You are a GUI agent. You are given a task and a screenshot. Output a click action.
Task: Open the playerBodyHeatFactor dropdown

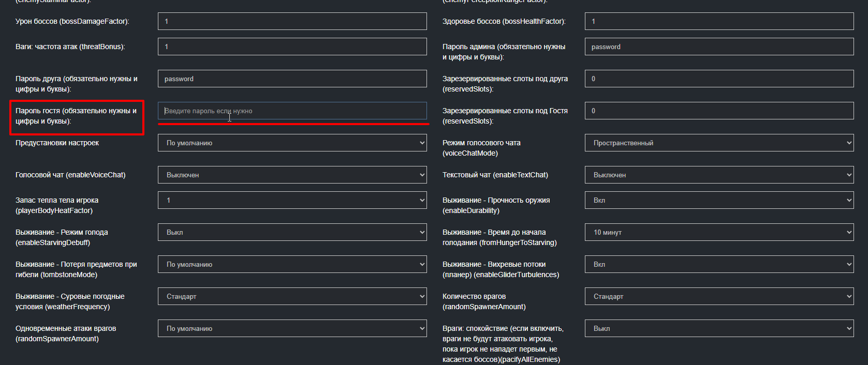tap(292, 200)
